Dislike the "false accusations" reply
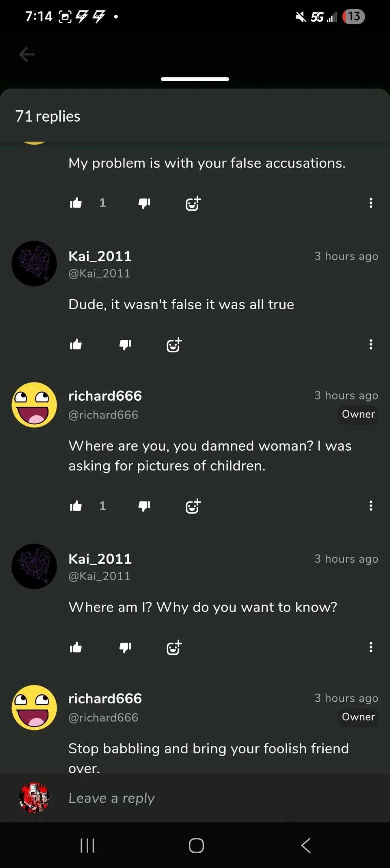 click(x=144, y=203)
